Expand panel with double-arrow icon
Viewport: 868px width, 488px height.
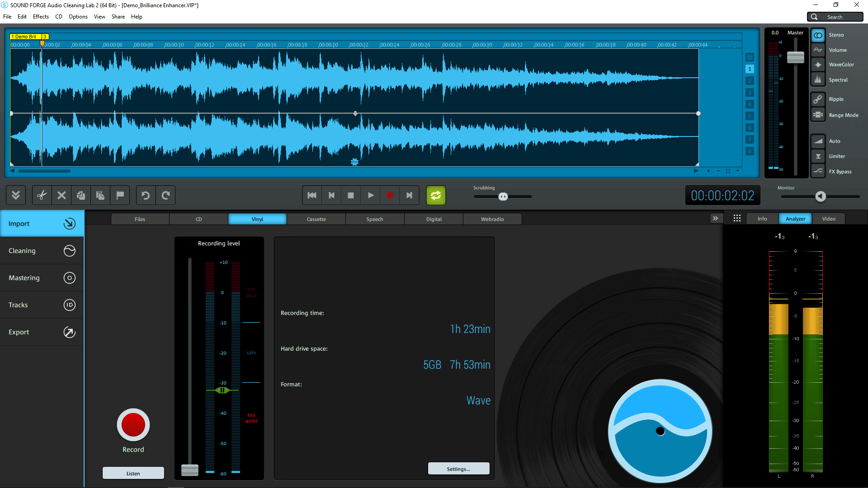715,219
